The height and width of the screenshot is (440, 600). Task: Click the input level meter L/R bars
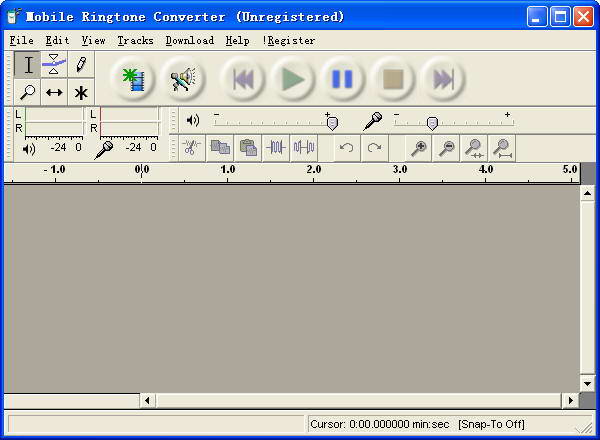(129, 121)
